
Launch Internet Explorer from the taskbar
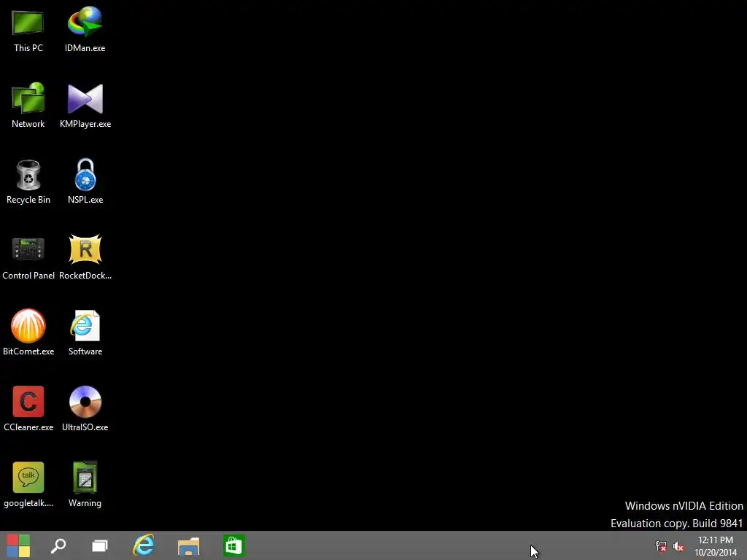144,545
